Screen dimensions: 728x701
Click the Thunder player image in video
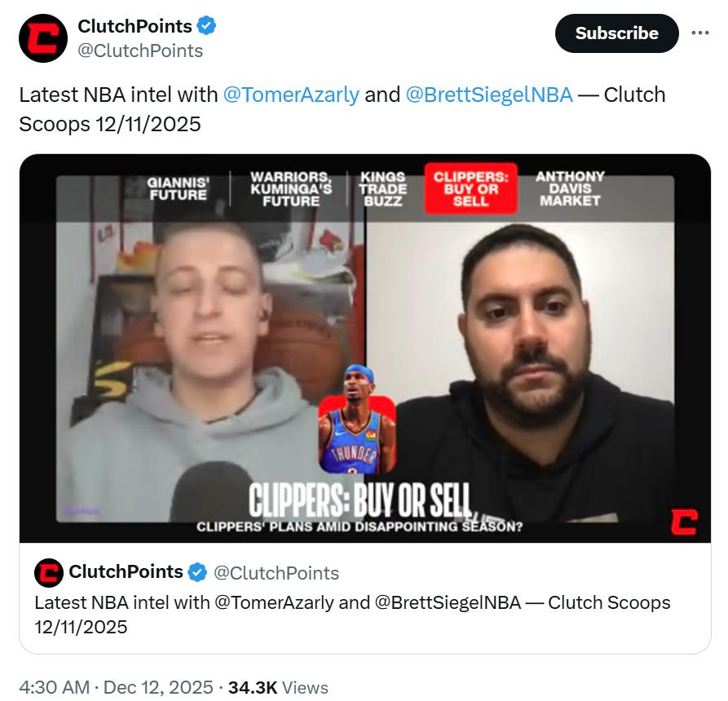click(x=357, y=419)
